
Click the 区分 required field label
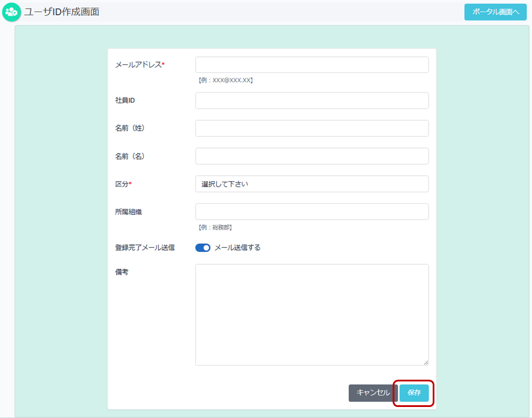pos(123,184)
